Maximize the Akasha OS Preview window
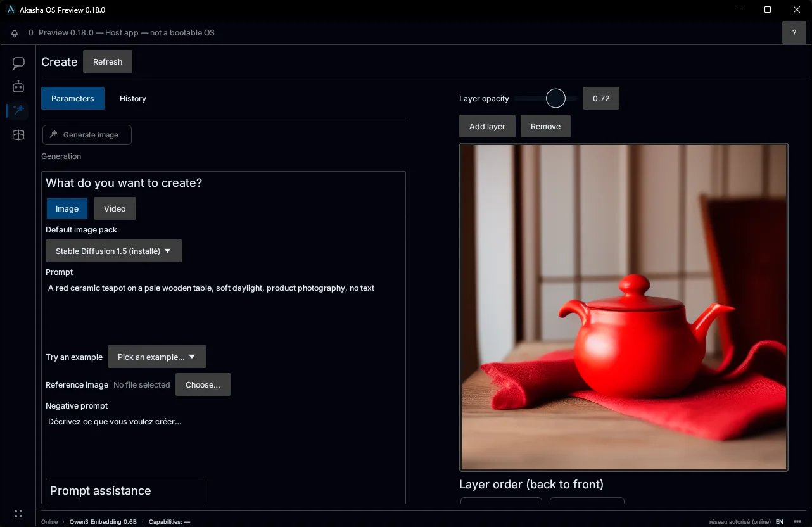This screenshot has width=812, height=527. click(768, 10)
